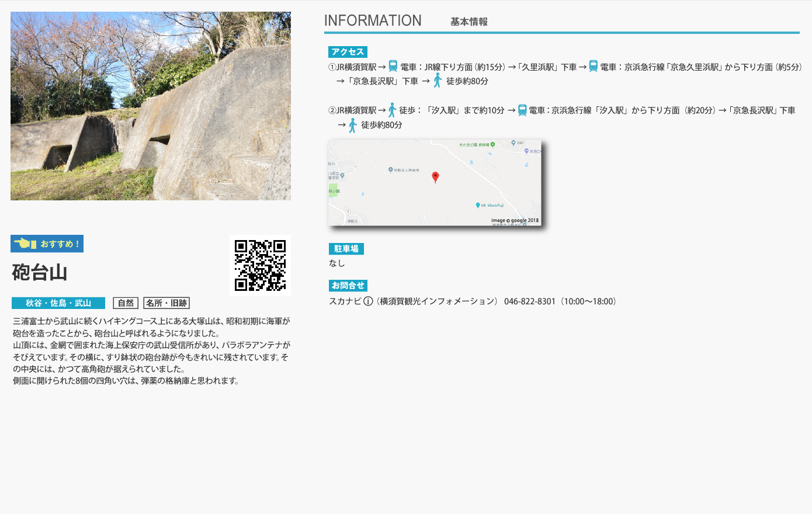The image size is (812, 514).
Task: Click the train icon before 京浜急行線「汐入駅」
Action: [522, 110]
